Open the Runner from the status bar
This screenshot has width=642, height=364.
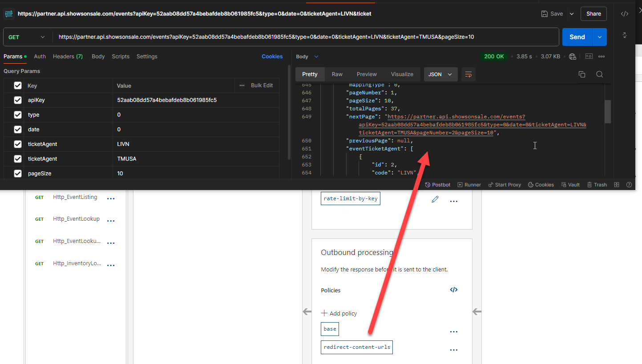click(469, 185)
